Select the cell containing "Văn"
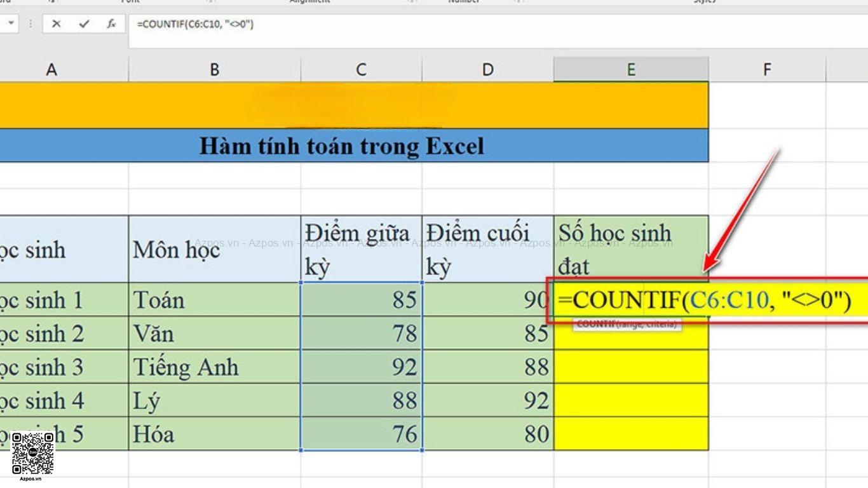The image size is (868, 488). 214,333
